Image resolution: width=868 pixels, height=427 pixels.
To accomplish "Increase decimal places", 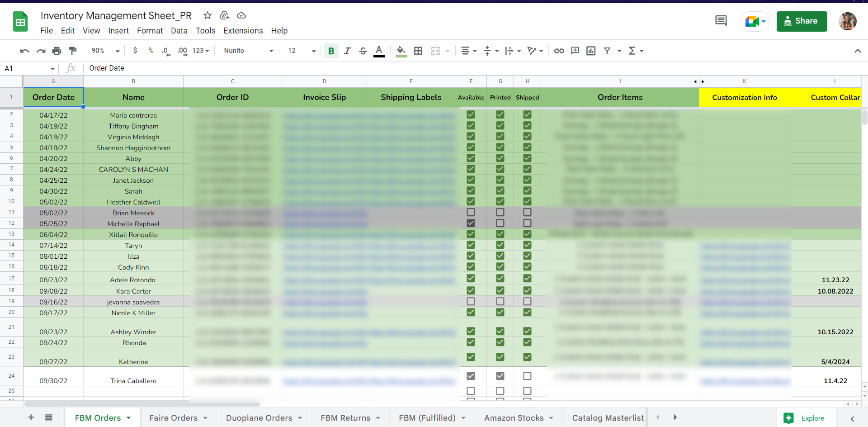I will [x=182, y=51].
